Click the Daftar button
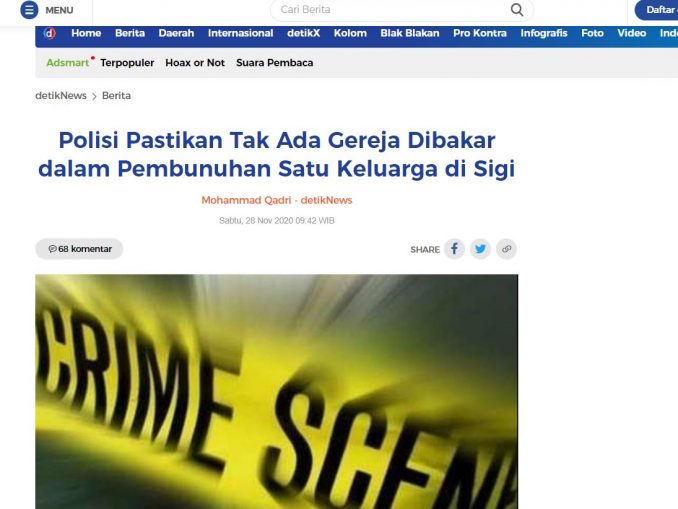The height and width of the screenshot is (509, 678). click(x=656, y=10)
